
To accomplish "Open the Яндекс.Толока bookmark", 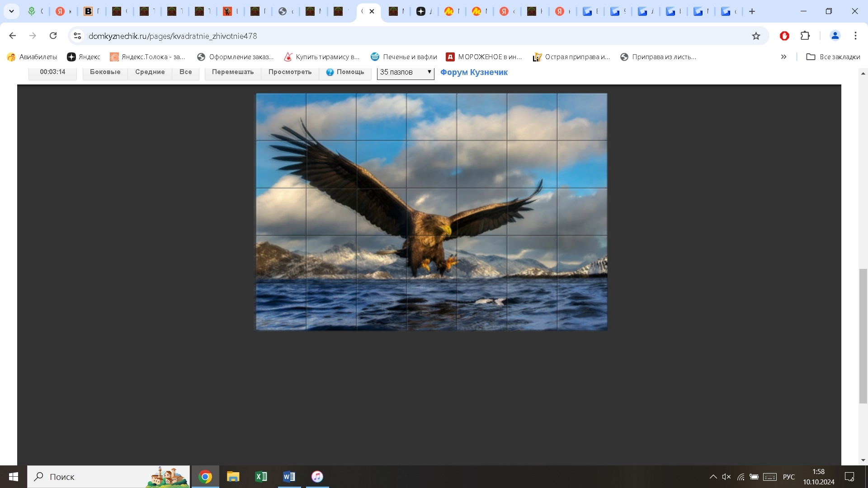I will point(148,57).
